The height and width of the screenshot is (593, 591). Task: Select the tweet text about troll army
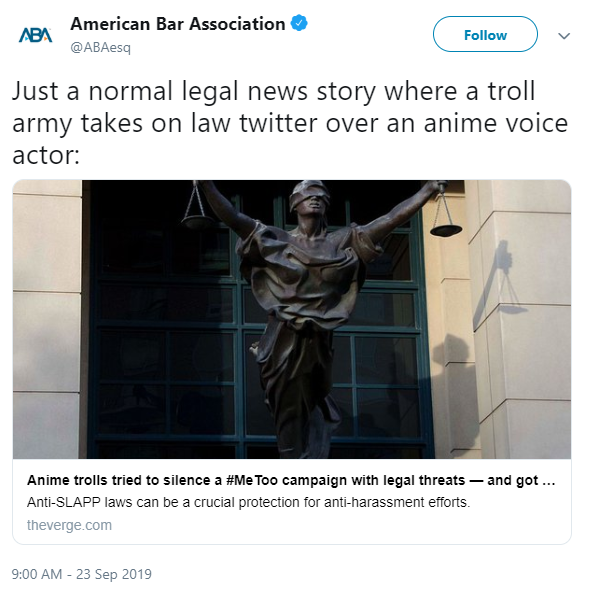pos(290,123)
